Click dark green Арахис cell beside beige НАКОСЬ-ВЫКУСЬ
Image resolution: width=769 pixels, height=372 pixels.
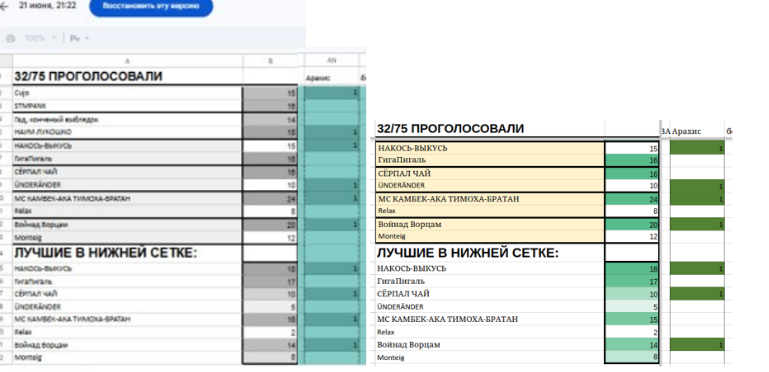pos(697,148)
